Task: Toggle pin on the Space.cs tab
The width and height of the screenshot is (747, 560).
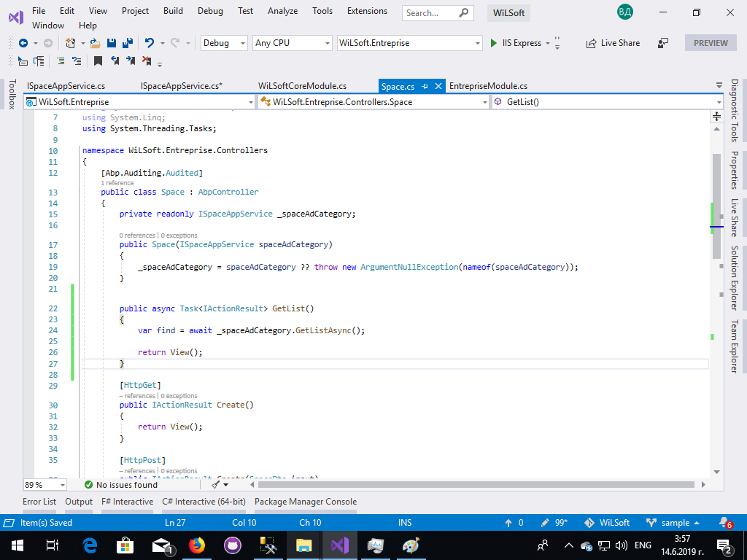Action: point(425,86)
